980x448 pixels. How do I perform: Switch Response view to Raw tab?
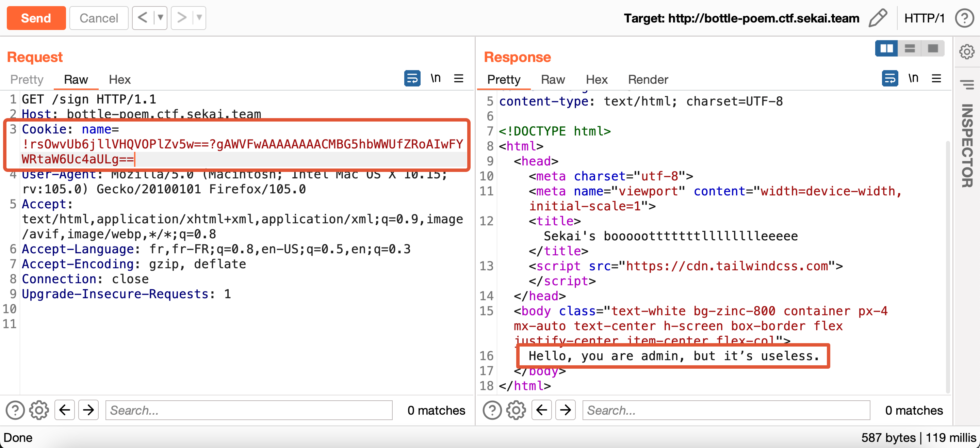[x=553, y=79]
